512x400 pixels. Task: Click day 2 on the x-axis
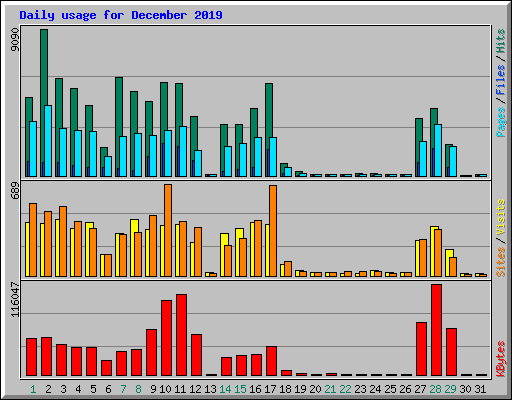tap(48, 389)
